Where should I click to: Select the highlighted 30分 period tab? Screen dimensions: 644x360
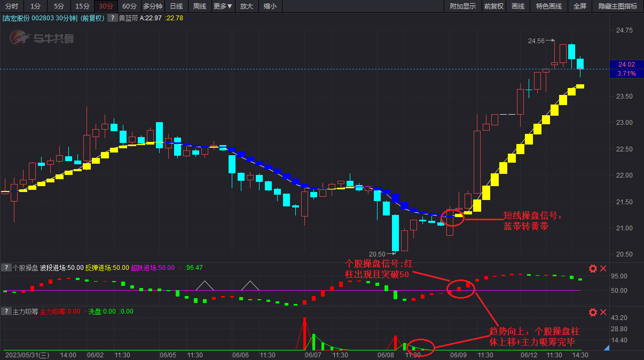[106, 6]
